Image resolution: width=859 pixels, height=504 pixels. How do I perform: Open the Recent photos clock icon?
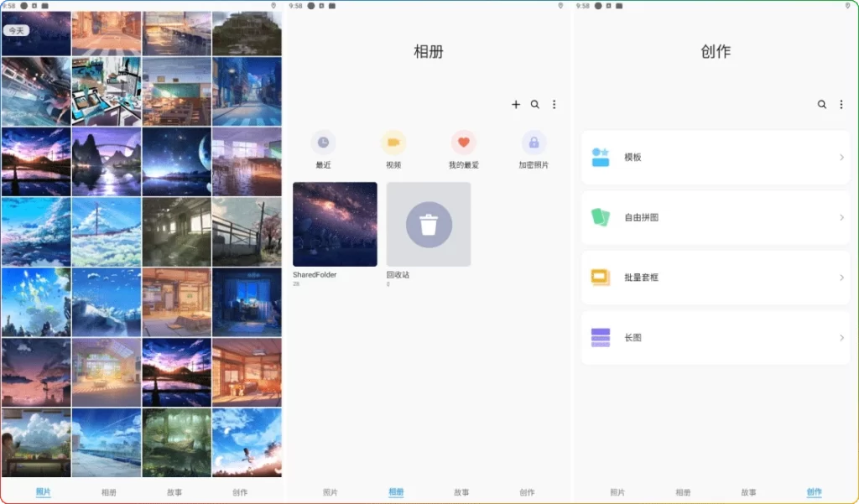click(324, 143)
